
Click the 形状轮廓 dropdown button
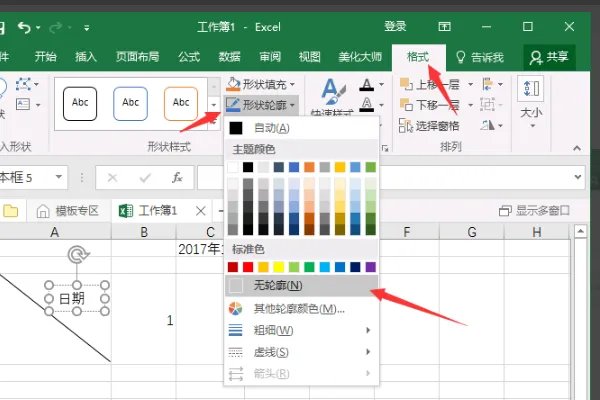point(261,104)
